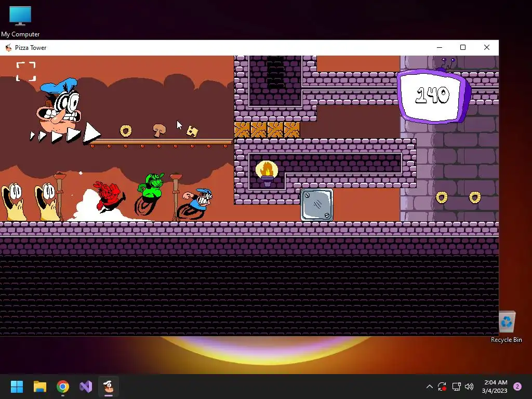The width and height of the screenshot is (532, 399).
Task: Click the Pizza Tower title bar icon
Action: [x=8, y=47]
